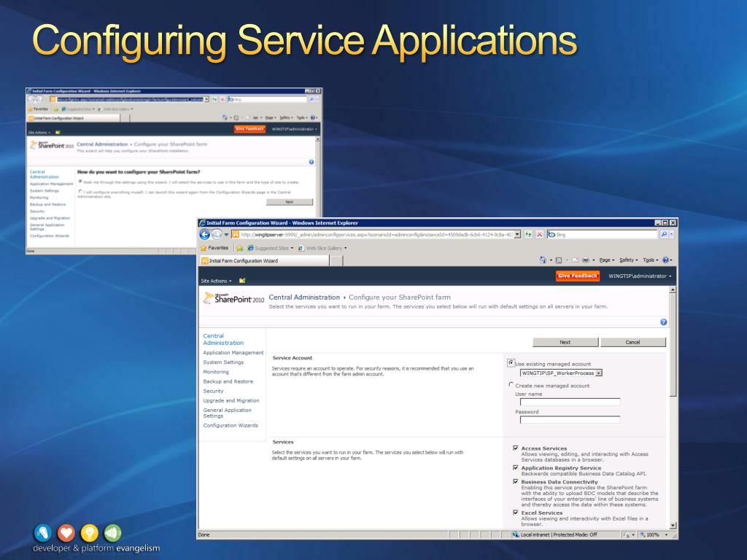Click Give Feedback button in front window

[x=578, y=276]
